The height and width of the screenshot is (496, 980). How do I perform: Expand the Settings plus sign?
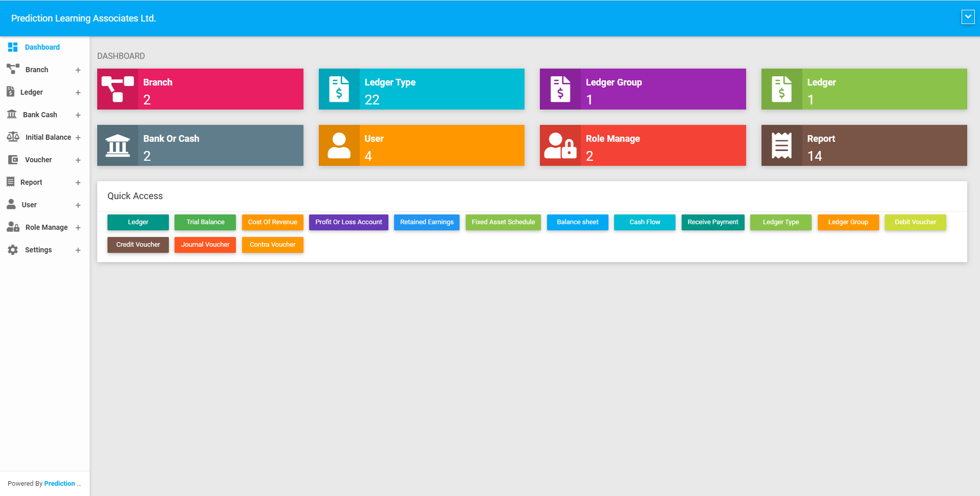[78, 250]
